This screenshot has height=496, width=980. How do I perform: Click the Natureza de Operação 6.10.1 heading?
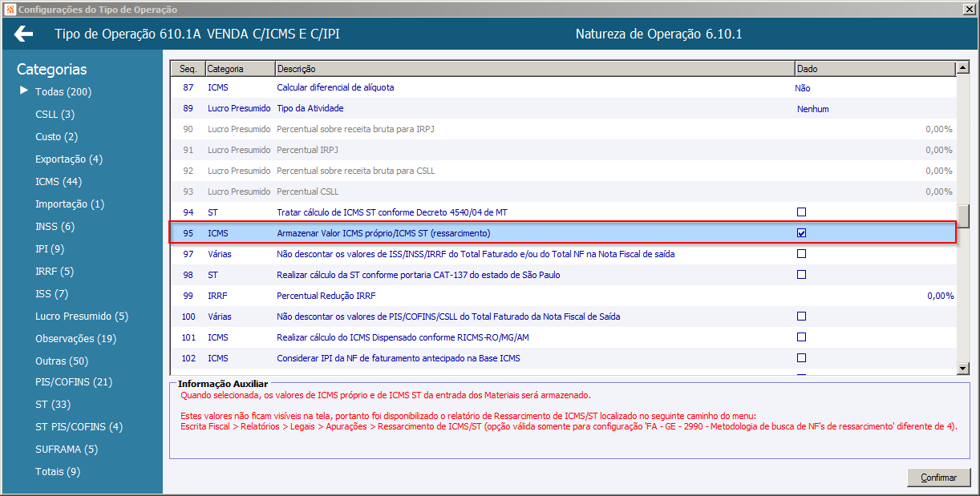click(x=659, y=34)
